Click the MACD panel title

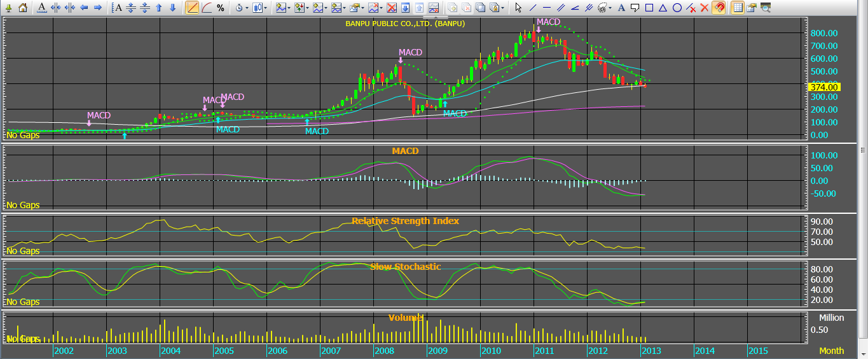click(405, 151)
